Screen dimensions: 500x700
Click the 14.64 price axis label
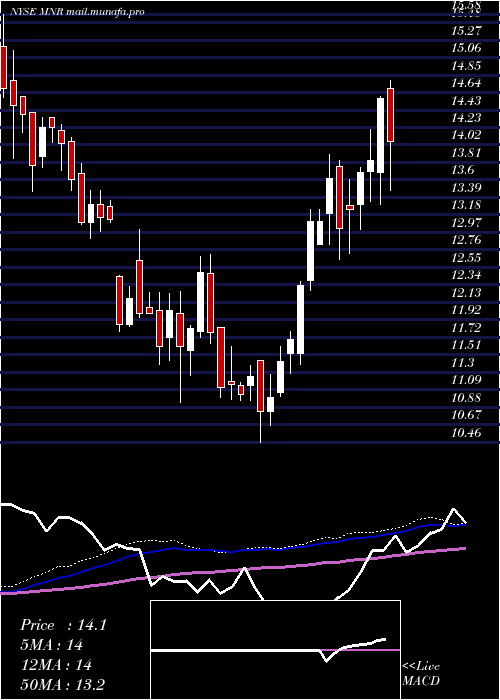(x=467, y=83)
